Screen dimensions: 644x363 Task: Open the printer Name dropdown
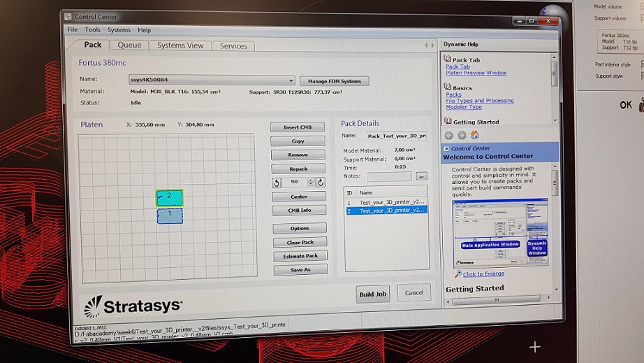pos(291,80)
